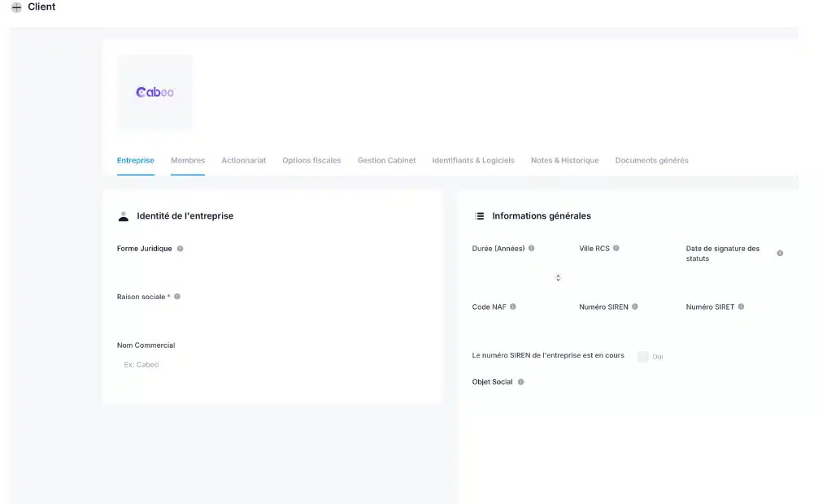View the Notes & Historique tab
818x504 pixels.
(564, 161)
